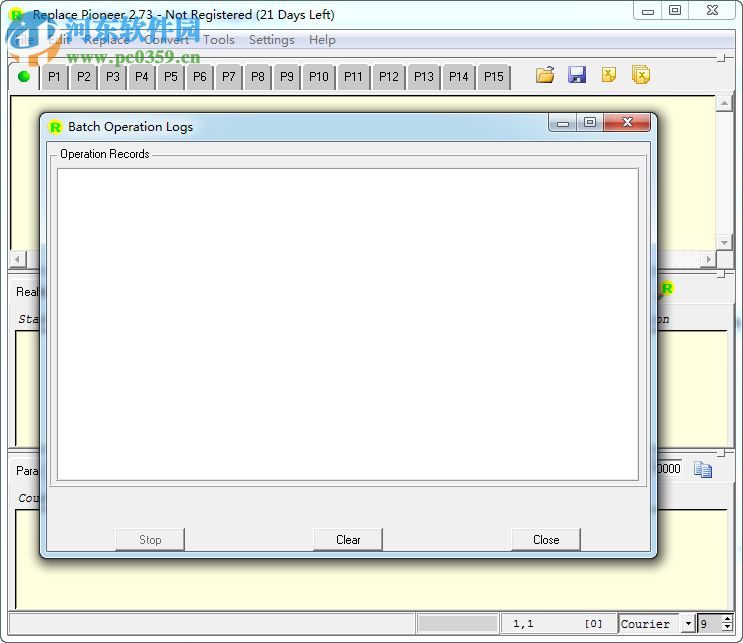Click the Stop button in logs dialog
The width and height of the screenshot is (743, 643).
coord(150,540)
